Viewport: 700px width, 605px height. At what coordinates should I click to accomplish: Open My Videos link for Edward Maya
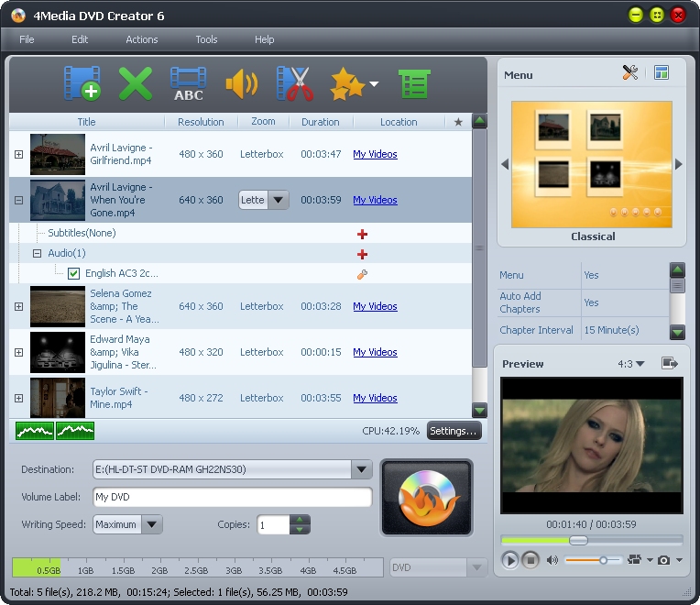[x=375, y=352]
